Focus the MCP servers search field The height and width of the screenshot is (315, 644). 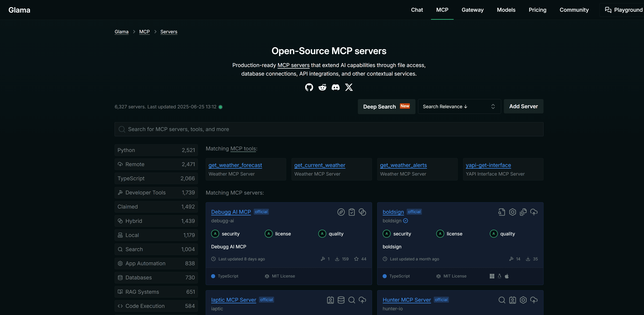click(329, 129)
